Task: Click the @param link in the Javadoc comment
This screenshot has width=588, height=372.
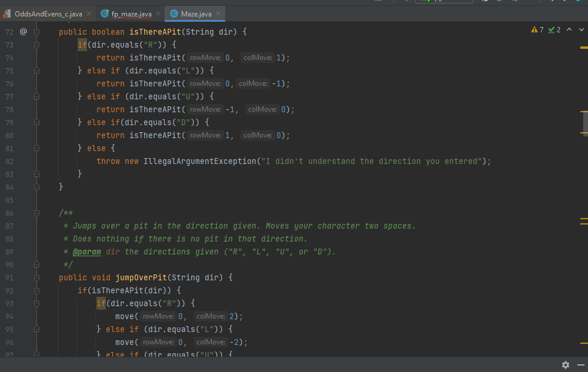Action: point(86,252)
